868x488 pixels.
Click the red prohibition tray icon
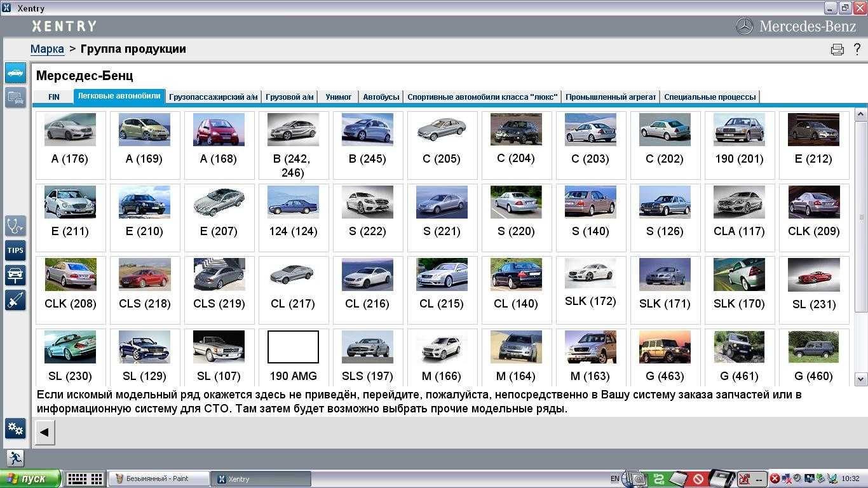pyautogui.click(x=698, y=478)
